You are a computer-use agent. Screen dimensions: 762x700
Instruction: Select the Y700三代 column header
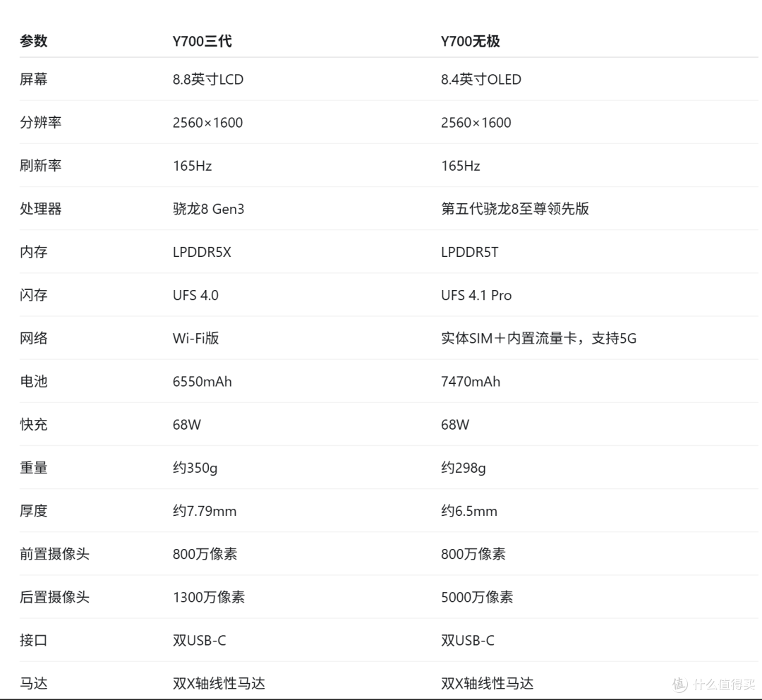click(x=202, y=41)
